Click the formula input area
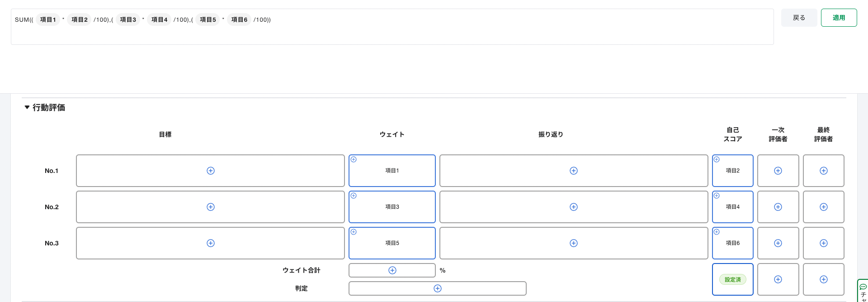The image size is (868, 302). click(392, 27)
